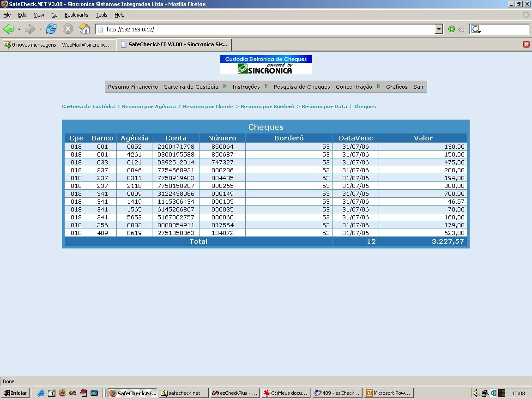Reload the page with the refresh icon

(51, 29)
